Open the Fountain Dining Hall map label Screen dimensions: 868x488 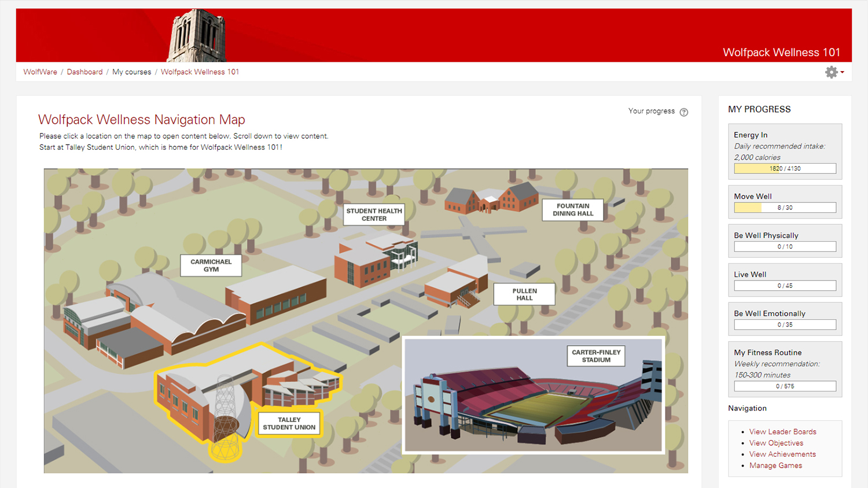tap(573, 210)
